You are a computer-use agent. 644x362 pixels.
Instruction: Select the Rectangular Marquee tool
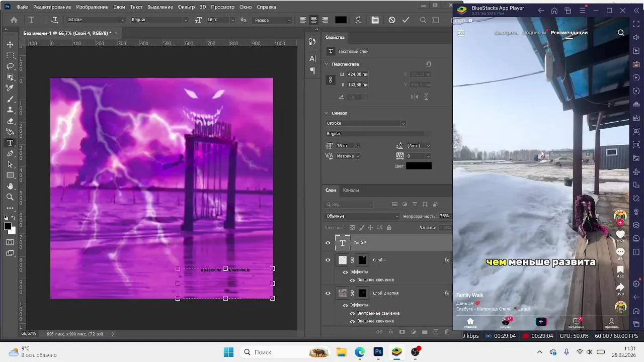pyautogui.click(x=10, y=55)
